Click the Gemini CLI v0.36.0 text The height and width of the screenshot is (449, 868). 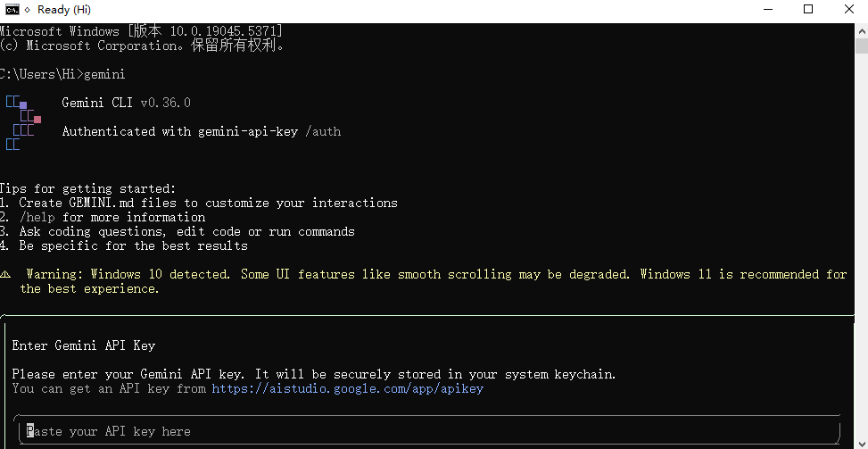pyautogui.click(x=126, y=103)
